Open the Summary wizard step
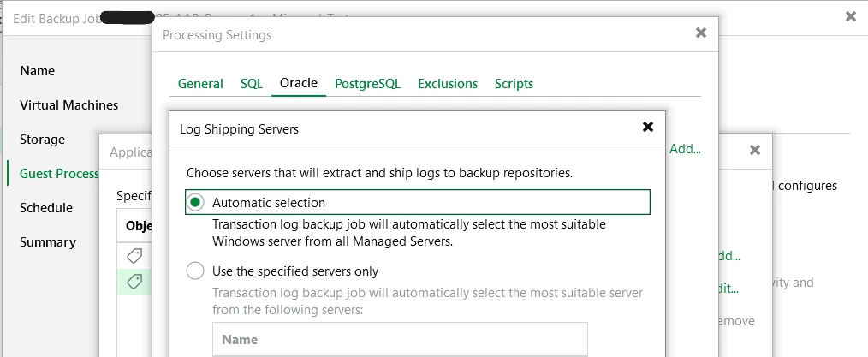 pos(48,242)
